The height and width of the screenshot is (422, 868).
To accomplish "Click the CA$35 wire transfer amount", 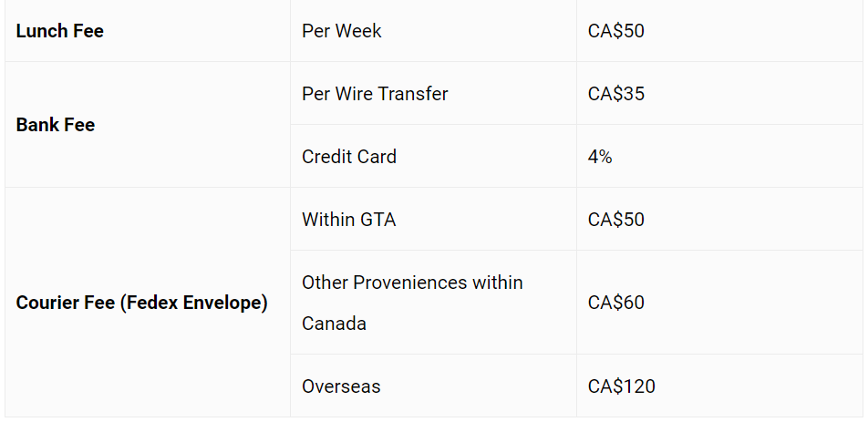I will click(x=616, y=94).
